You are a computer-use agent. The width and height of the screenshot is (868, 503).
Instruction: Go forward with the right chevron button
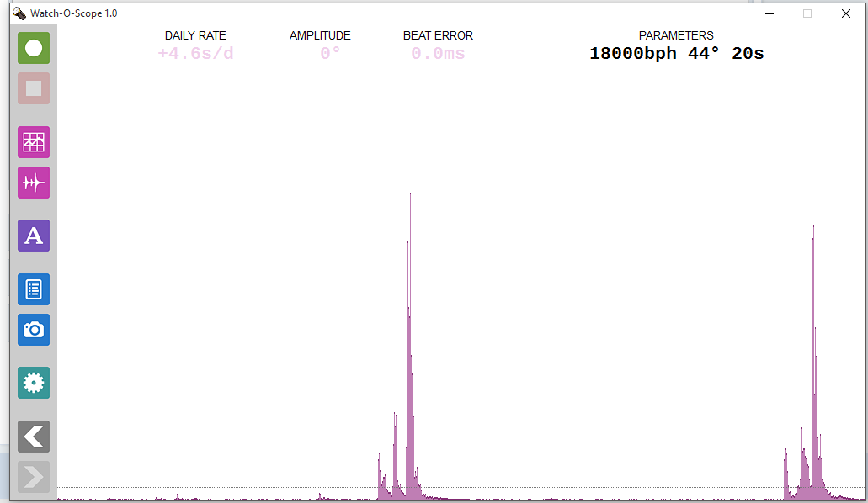click(34, 477)
